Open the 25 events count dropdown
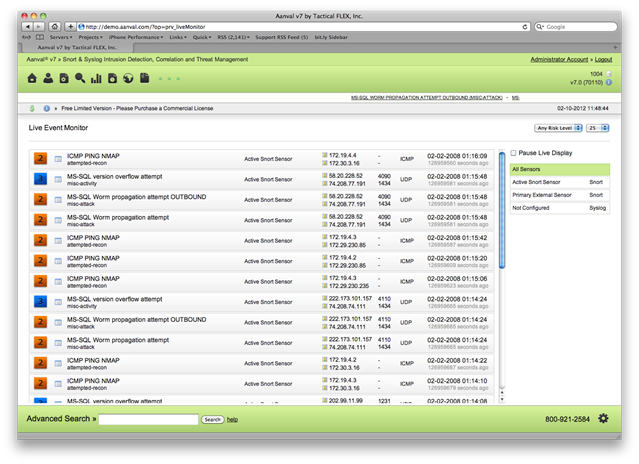The width and height of the screenshot is (639, 464). [x=597, y=128]
